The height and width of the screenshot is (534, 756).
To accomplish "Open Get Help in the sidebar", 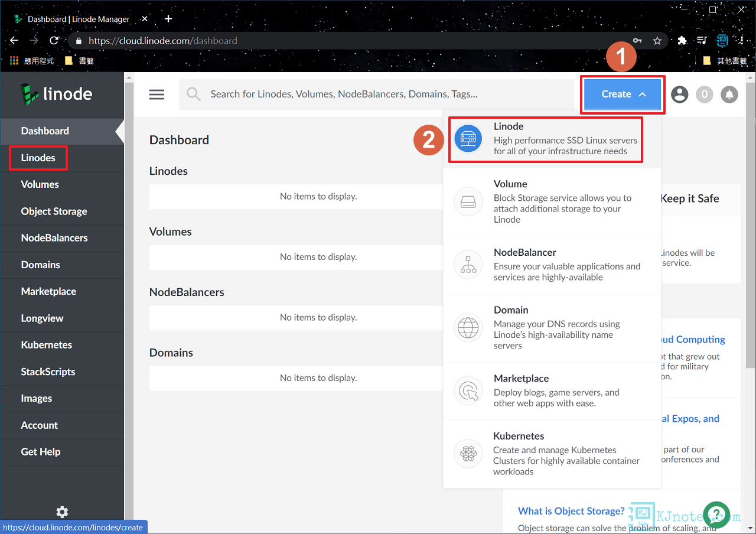I will point(62,452).
